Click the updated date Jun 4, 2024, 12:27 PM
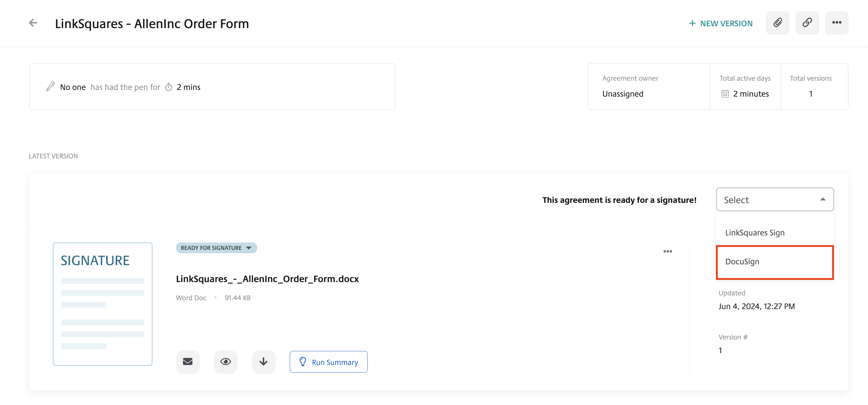 pos(757,306)
